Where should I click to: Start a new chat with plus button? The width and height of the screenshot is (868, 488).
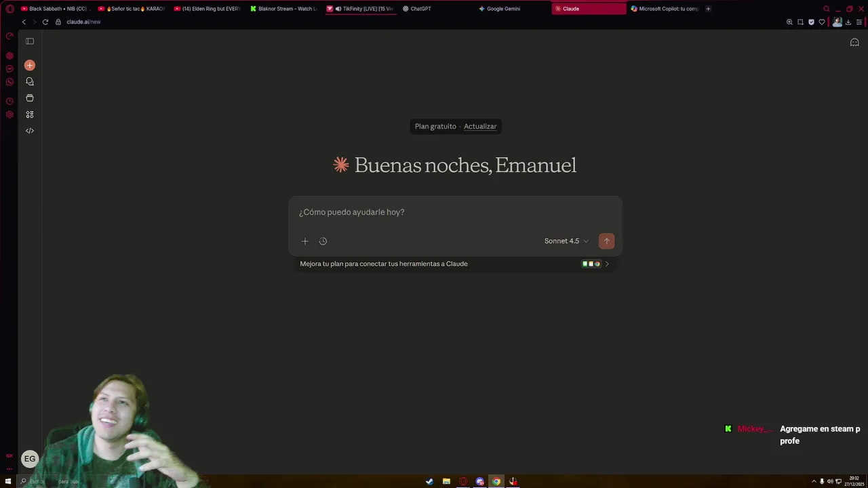[x=30, y=65]
